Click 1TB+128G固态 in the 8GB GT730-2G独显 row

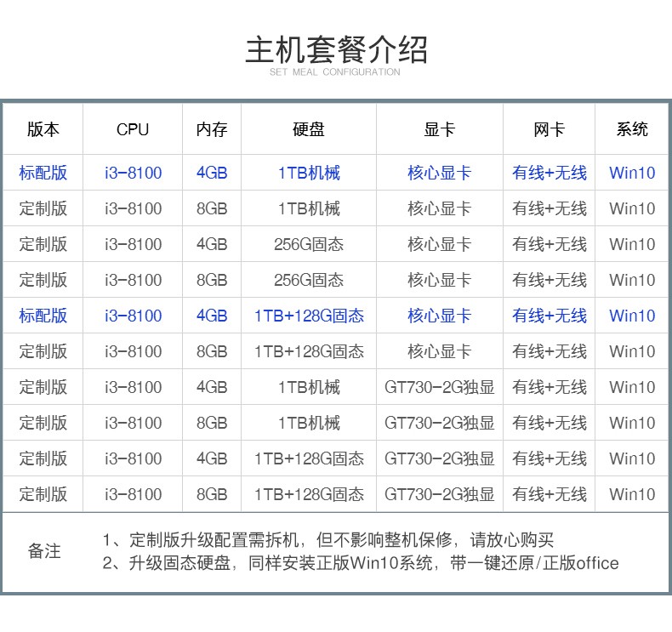(x=309, y=494)
